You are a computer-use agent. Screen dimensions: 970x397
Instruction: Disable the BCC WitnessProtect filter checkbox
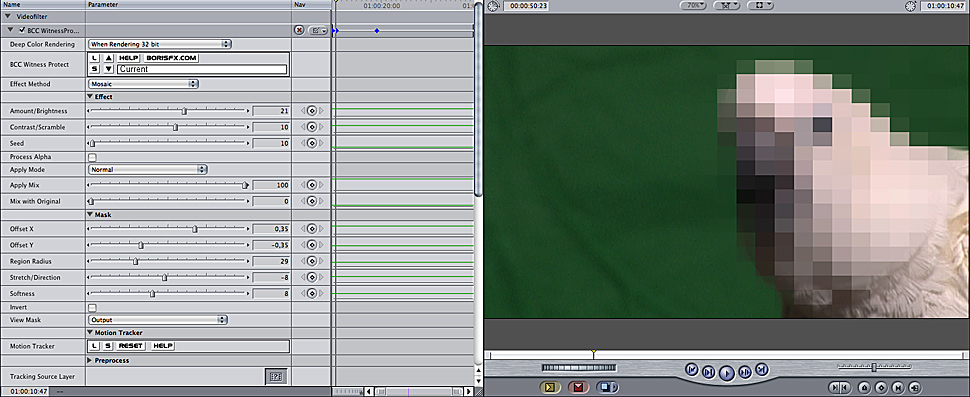pos(22,30)
